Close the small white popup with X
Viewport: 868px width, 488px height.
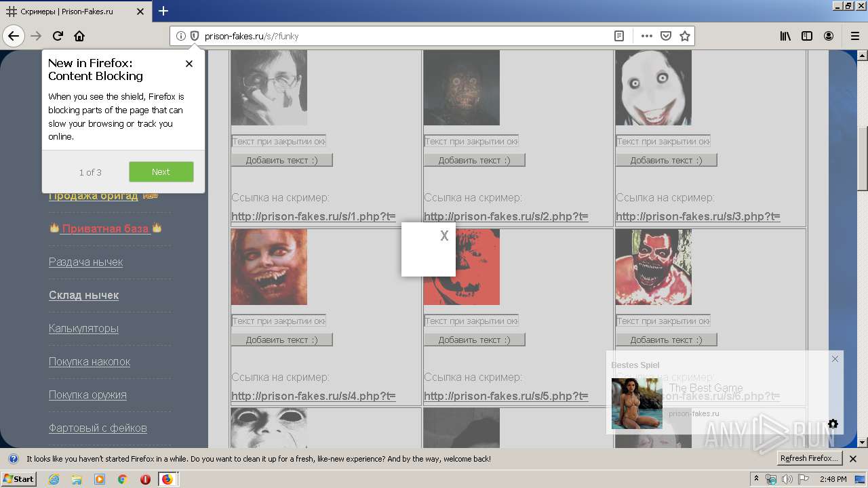[x=444, y=236]
